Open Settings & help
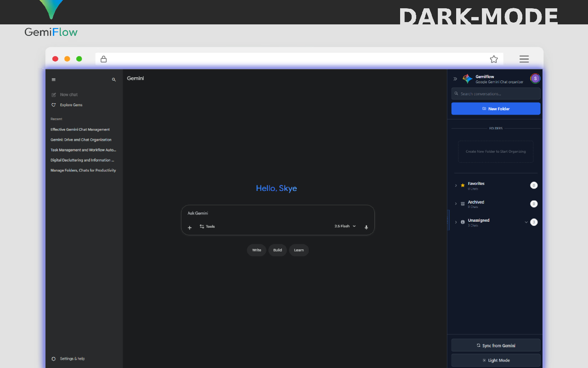 point(68,359)
